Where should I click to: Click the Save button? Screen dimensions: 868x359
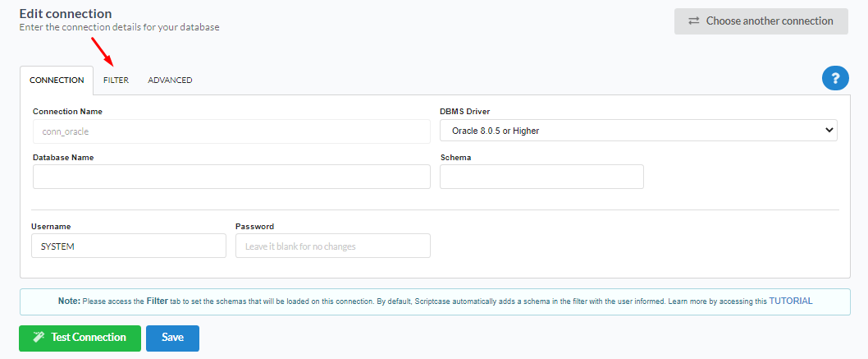pyautogui.click(x=172, y=338)
